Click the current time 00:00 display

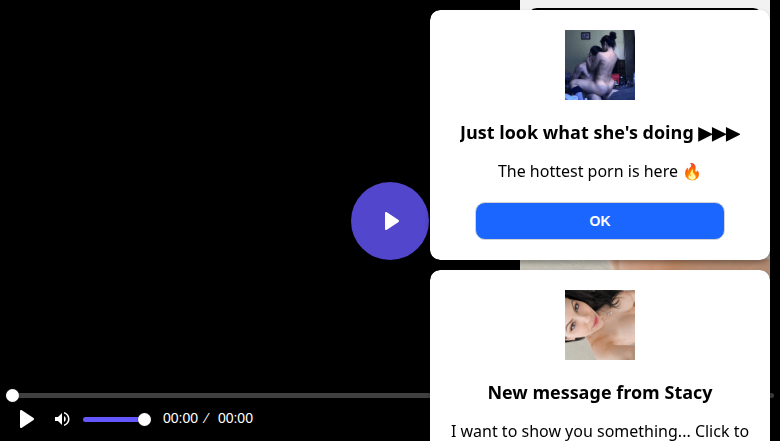[180, 419]
